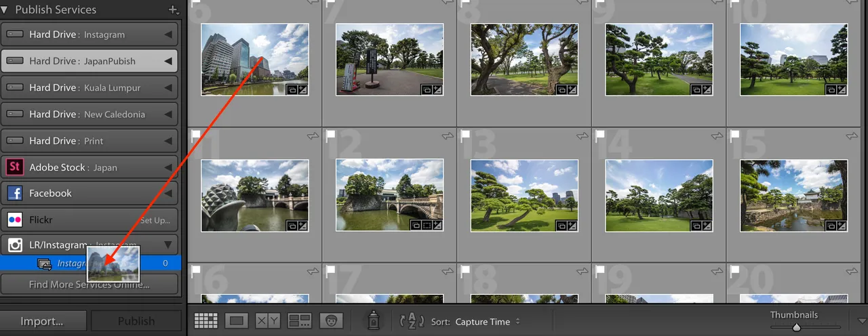The image size is (868, 336).
Task: Click the Import... button
Action: tap(43, 321)
